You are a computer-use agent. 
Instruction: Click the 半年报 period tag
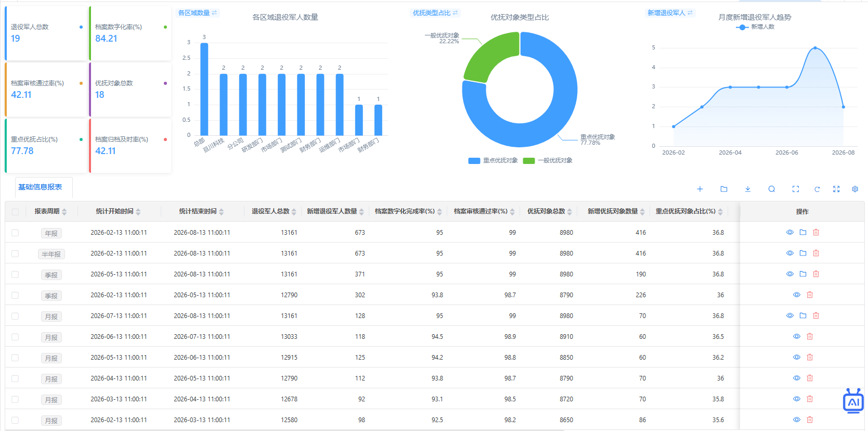(x=51, y=254)
